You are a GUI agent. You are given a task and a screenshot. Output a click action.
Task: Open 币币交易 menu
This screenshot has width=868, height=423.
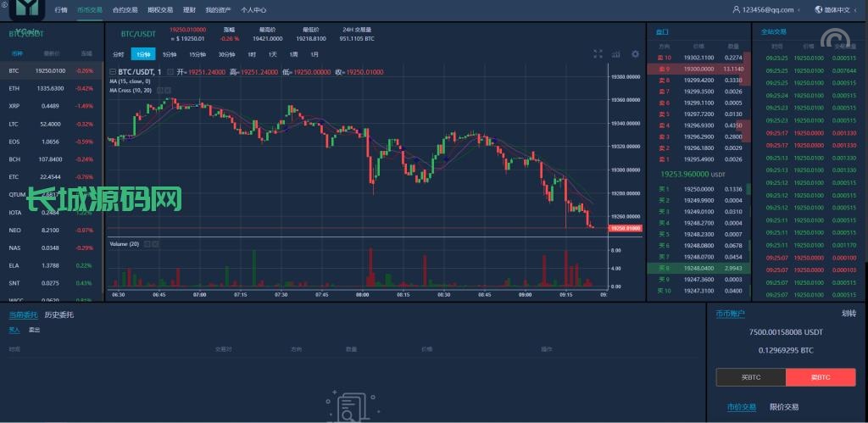click(x=90, y=10)
